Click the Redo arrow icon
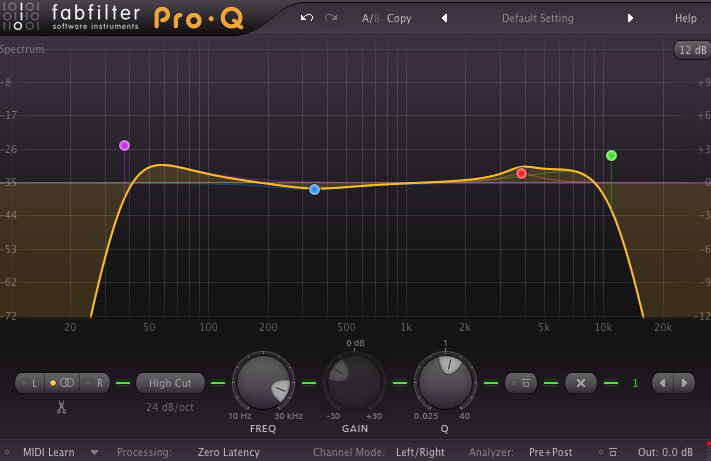The image size is (711, 461). [x=331, y=18]
